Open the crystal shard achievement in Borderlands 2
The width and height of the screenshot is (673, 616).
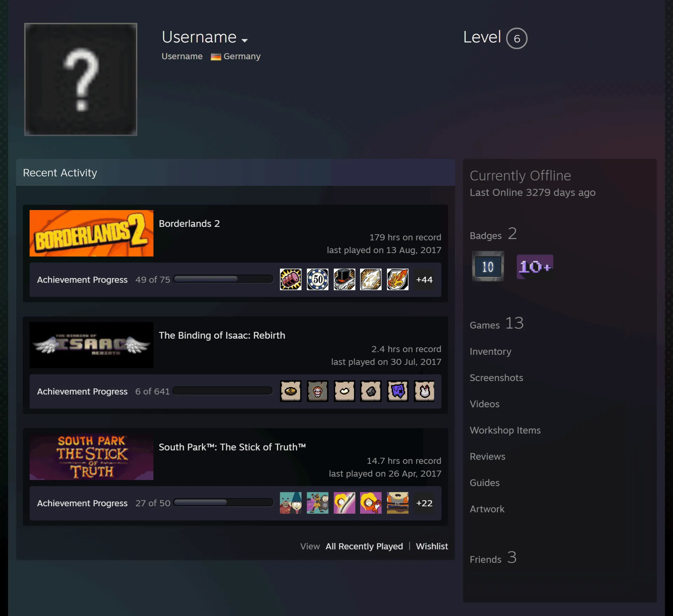tap(371, 279)
